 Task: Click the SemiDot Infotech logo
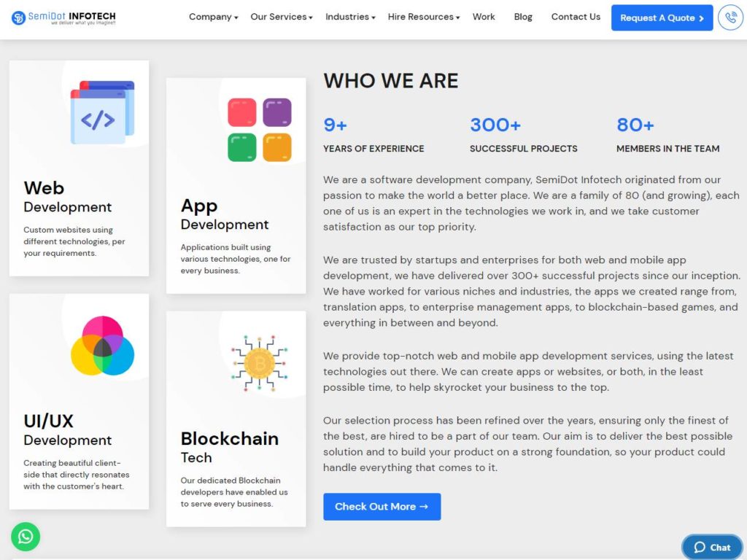63,17
